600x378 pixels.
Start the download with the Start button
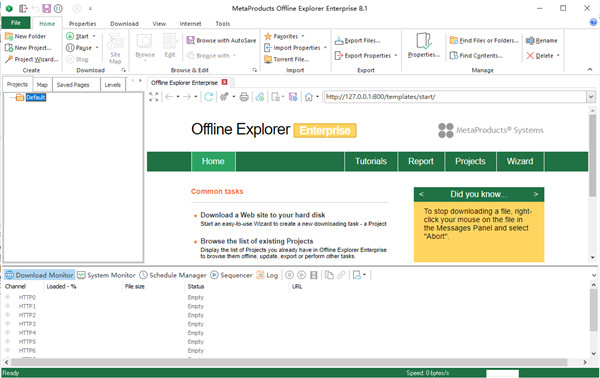tap(78, 36)
